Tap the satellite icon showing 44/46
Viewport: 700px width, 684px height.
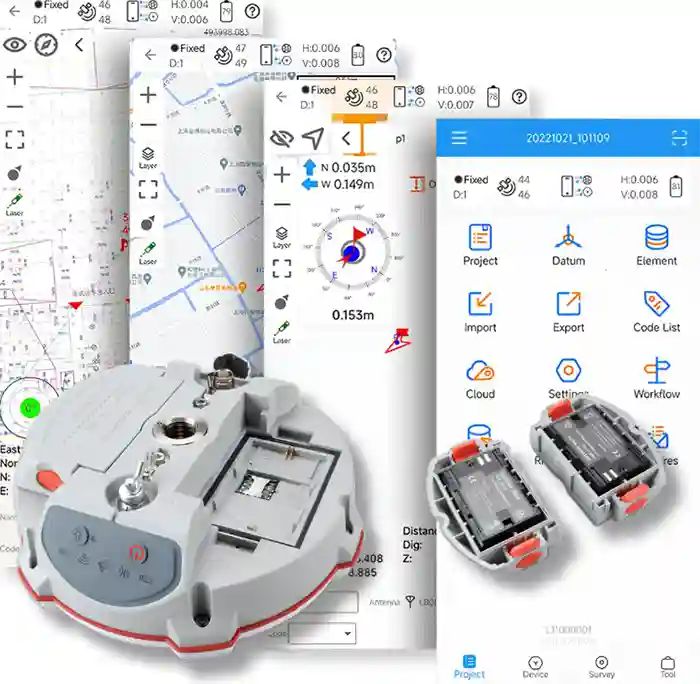click(507, 187)
